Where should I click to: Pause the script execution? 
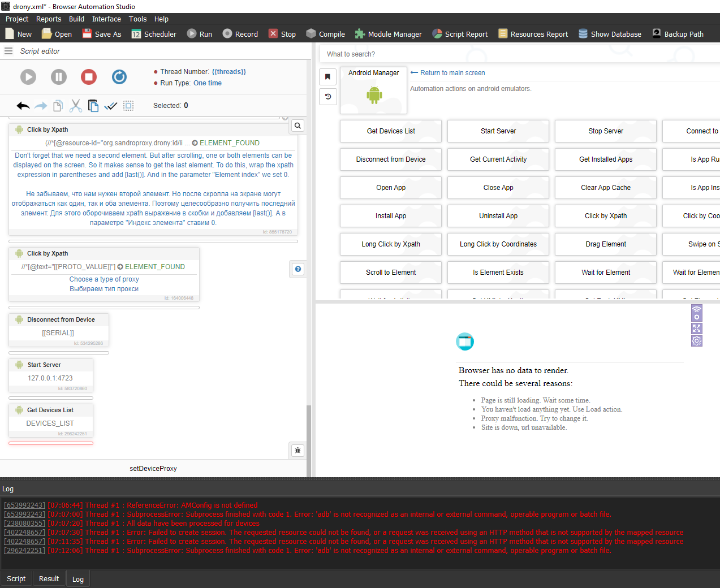click(59, 77)
